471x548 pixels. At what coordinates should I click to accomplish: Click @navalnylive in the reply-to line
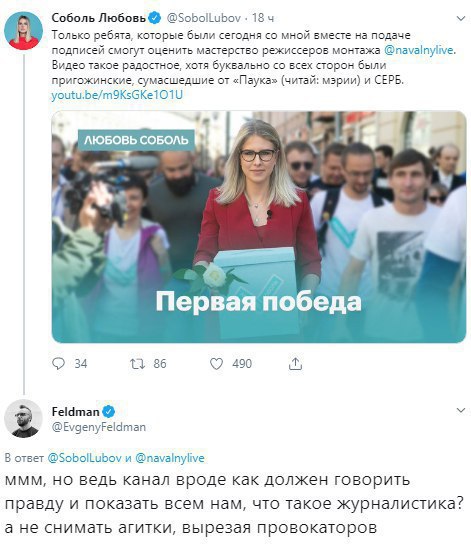point(170,457)
